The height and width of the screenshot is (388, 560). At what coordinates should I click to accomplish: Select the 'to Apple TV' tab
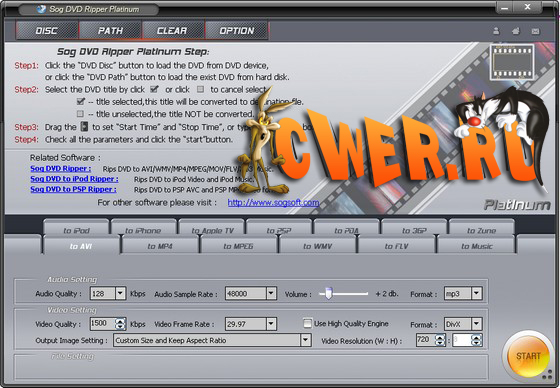click(212, 228)
